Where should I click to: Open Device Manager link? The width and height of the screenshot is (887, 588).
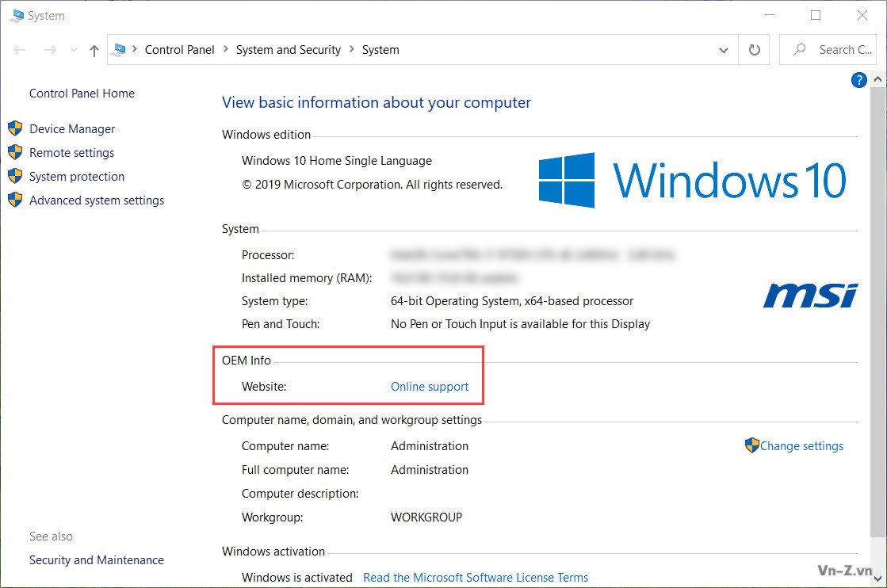coord(72,129)
